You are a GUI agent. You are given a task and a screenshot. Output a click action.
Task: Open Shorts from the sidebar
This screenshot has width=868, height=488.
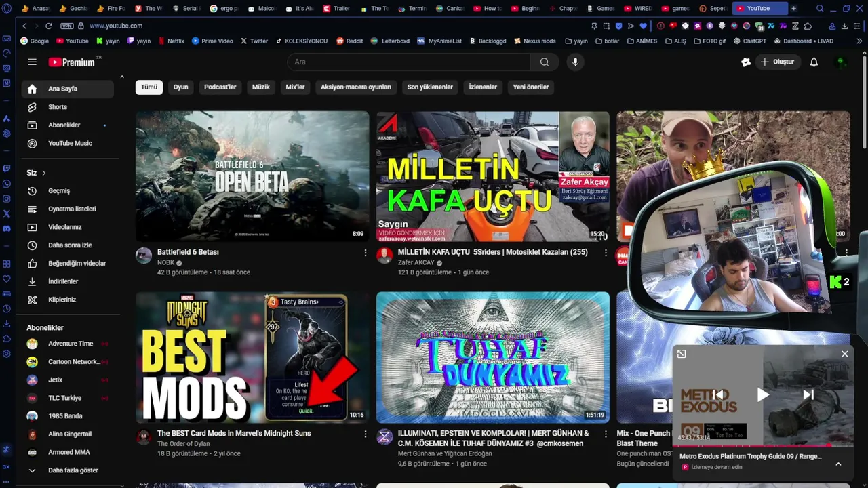(67, 107)
